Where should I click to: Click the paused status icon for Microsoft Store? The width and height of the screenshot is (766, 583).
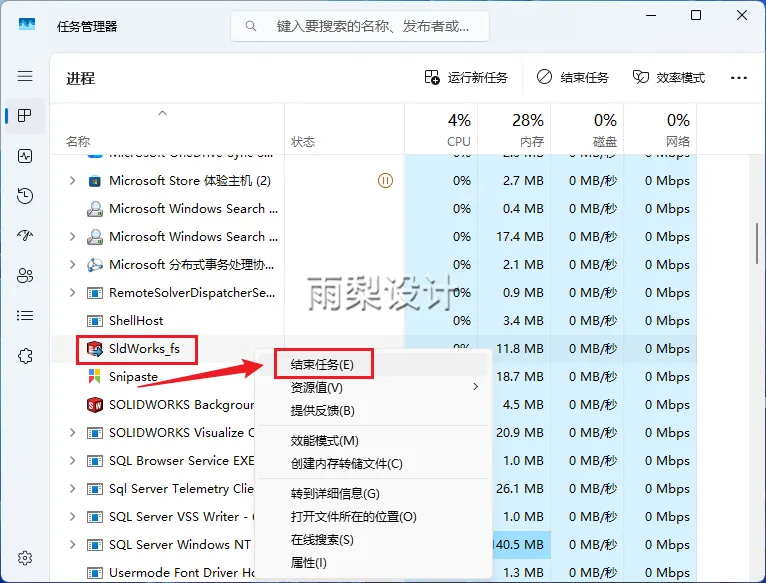[x=385, y=181]
